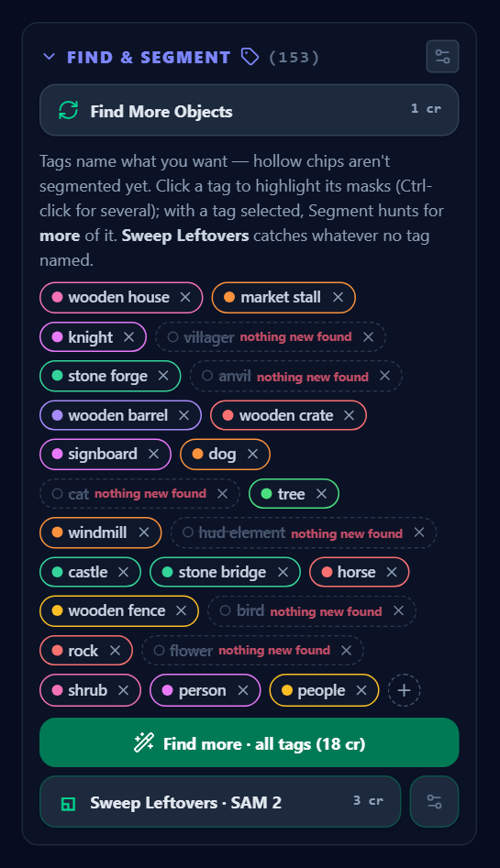Open settings sliders icon in panel header
500x868 pixels.
(442, 57)
